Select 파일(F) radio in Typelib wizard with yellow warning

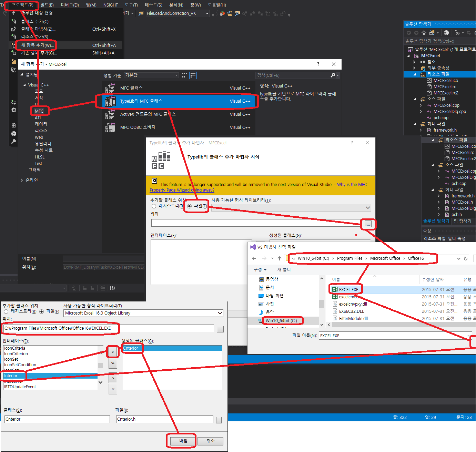click(189, 206)
